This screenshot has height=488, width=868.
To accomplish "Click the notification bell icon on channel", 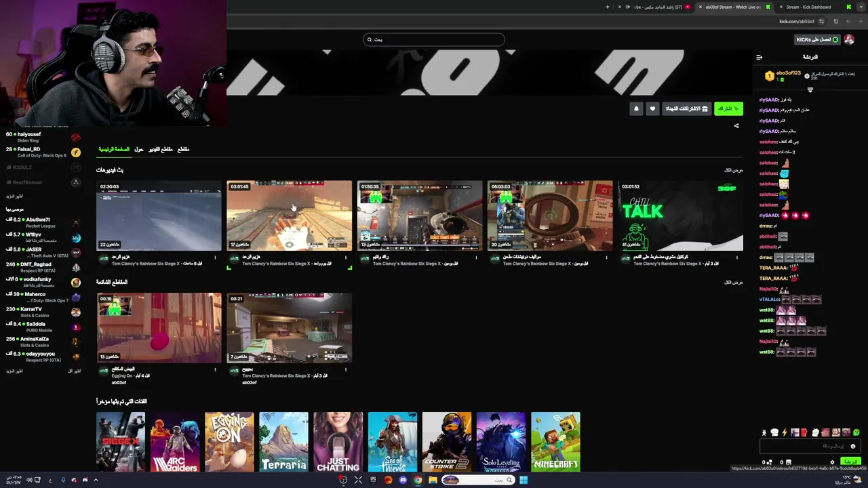I will point(636,108).
